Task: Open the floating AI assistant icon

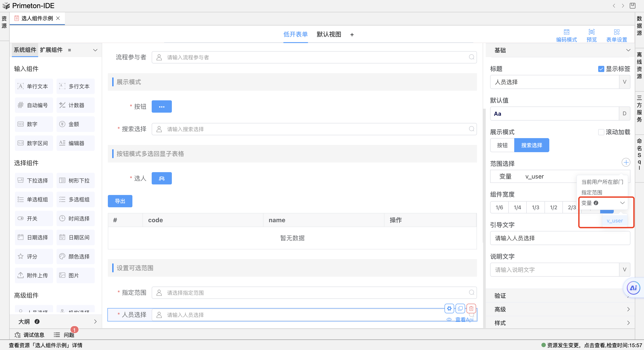Action: pyautogui.click(x=633, y=288)
